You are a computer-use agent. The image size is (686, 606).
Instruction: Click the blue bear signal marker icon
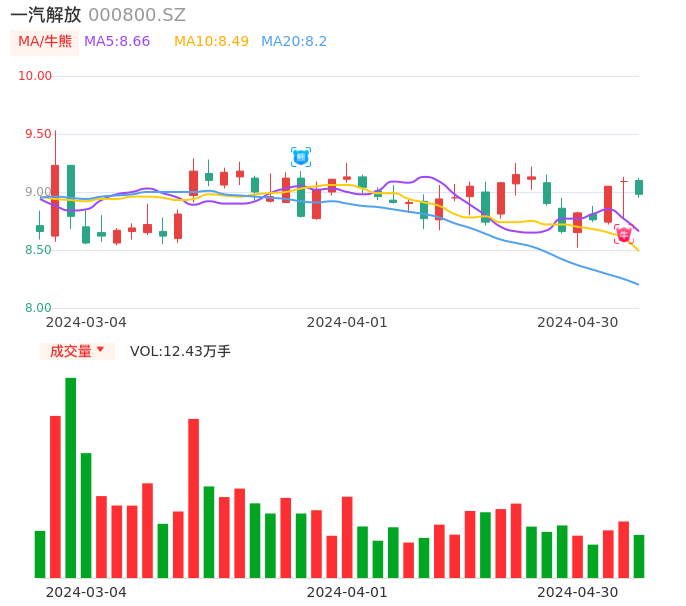(x=301, y=157)
